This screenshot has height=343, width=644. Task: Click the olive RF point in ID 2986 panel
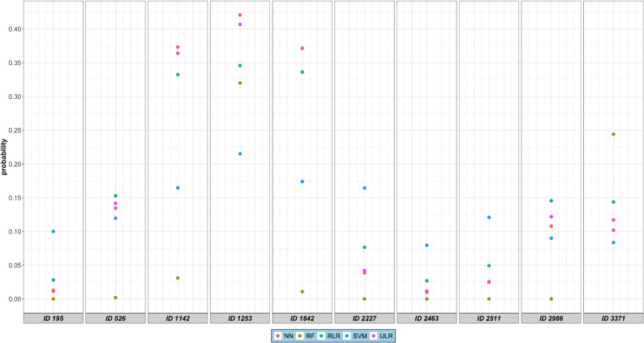[x=552, y=299]
